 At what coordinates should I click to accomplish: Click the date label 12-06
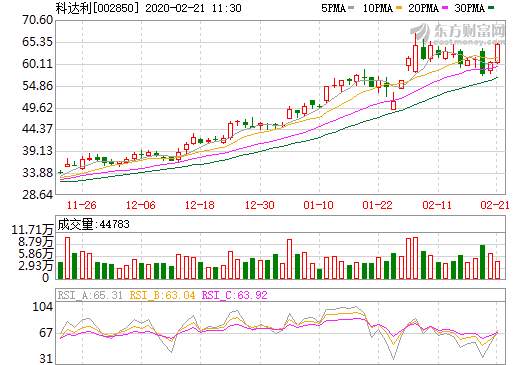point(141,205)
